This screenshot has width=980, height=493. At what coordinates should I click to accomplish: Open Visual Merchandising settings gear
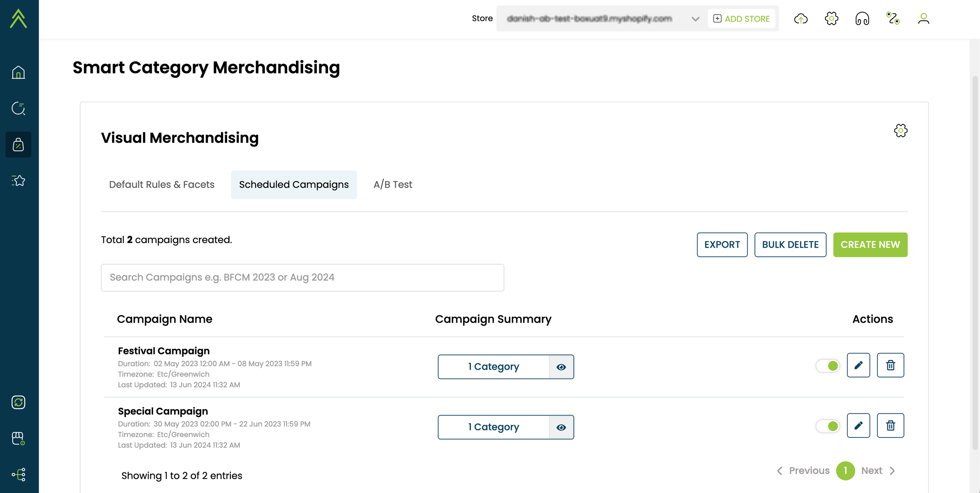pyautogui.click(x=900, y=131)
